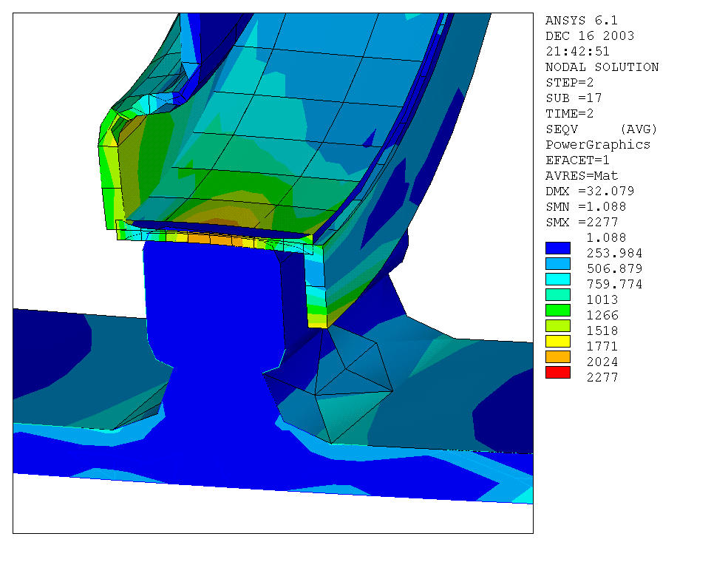Viewport: 728px width, 579px height.
Task: Click the SMX =2277 value
Action: coord(582,222)
